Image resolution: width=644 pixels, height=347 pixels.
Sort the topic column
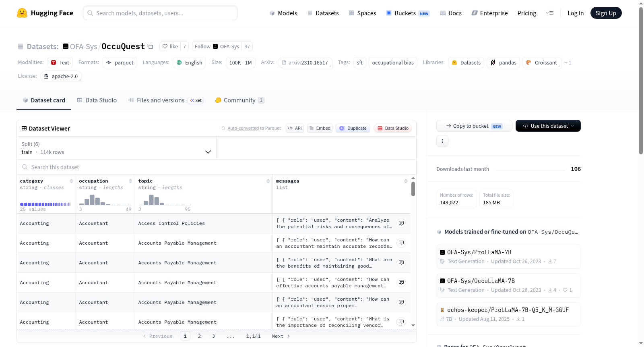point(268,181)
